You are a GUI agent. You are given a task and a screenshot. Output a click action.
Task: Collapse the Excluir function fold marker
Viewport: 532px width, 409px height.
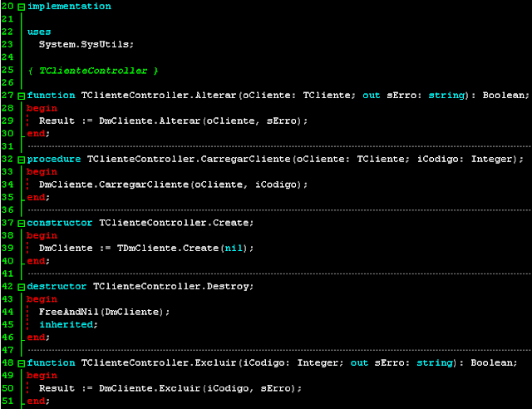[x=21, y=363]
